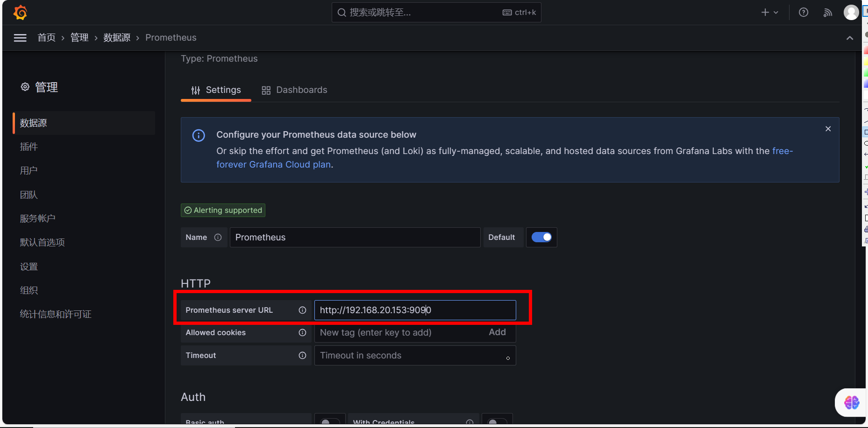Image resolution: width=868 pixels, height=428 pixels.
Task: Click the HTTP section heading
Action: coord(196,284)
